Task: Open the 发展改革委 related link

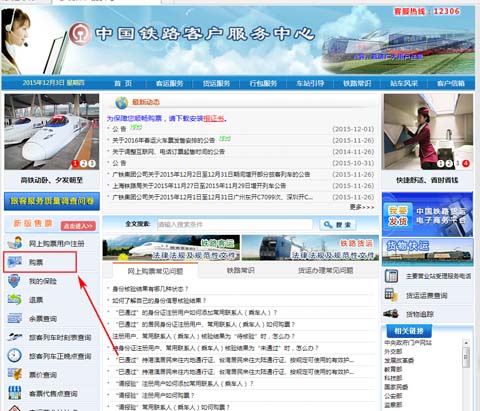Action: click(x=399, y=360)
